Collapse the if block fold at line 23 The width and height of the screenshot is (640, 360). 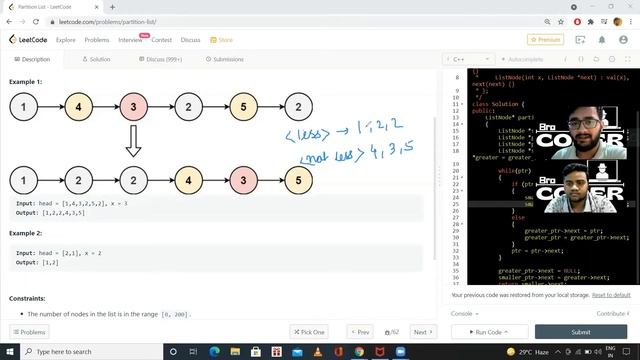coord(462,191)
